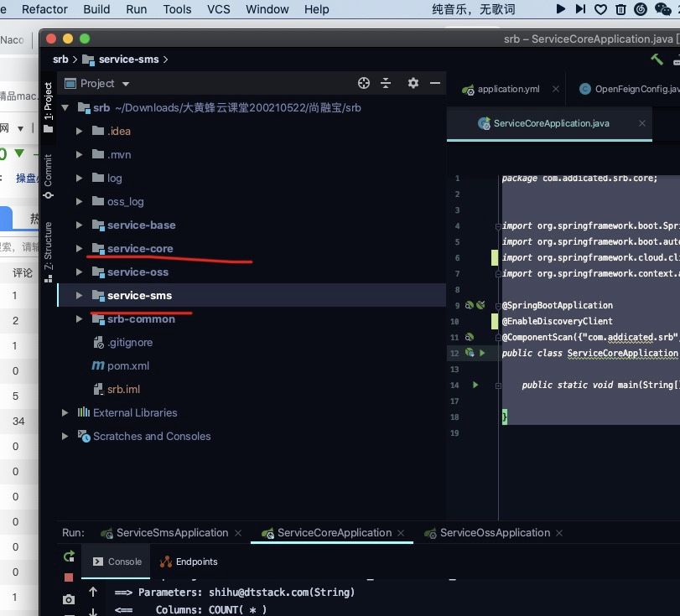Open the Structure tool window sidebar button
Screen dimensions: 680x616
pyautogui.click(x=48, y=251)
